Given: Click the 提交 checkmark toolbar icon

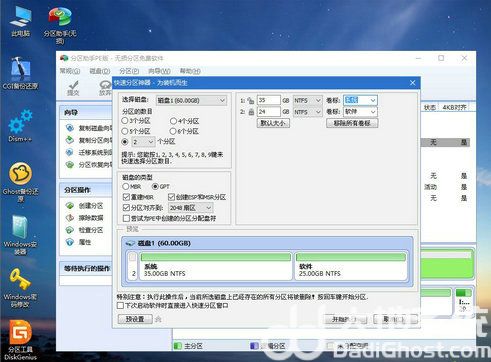Looking at the screenshot, I should tap(73, 88).
